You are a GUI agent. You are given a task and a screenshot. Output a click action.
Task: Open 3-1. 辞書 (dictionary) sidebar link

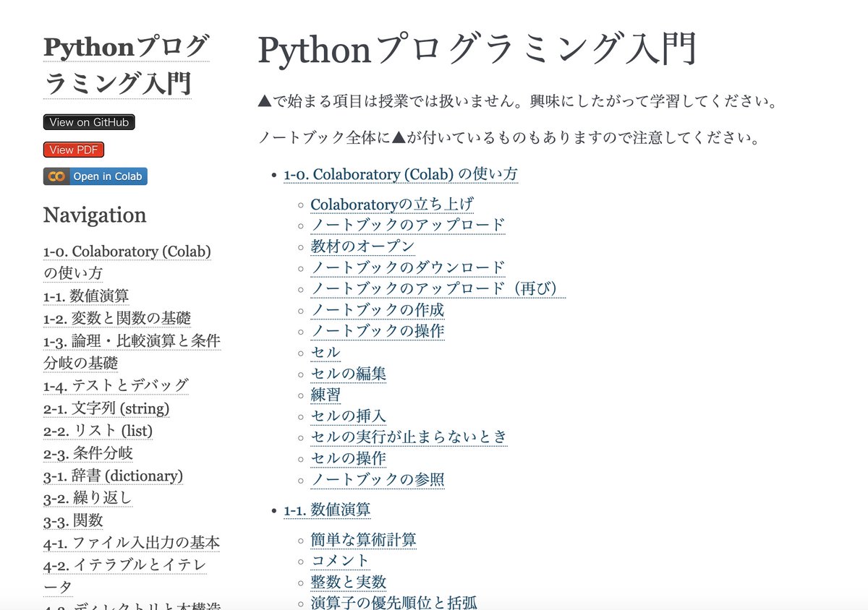click(113, 476)
